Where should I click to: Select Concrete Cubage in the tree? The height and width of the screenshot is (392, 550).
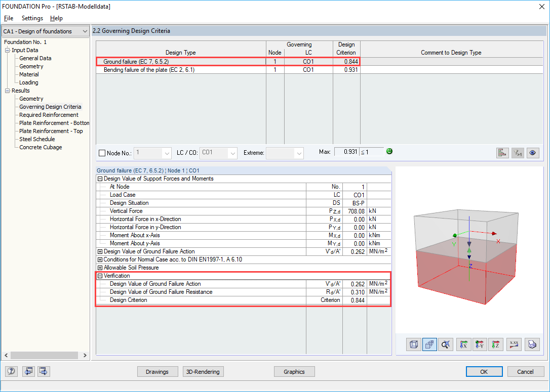[41, 147]
